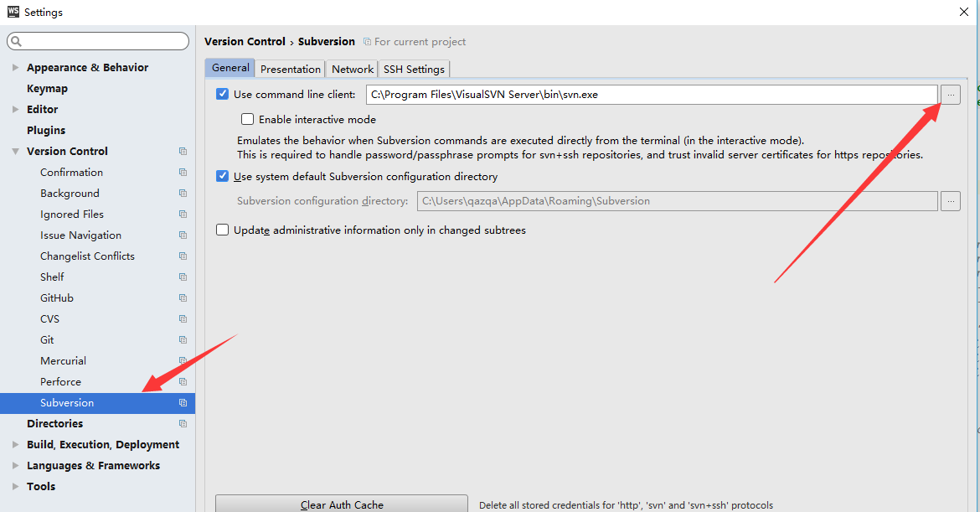This screenshot has height=512, width=980.
Task: Select Editor label in the tree
Action: [x=42, y=110]
